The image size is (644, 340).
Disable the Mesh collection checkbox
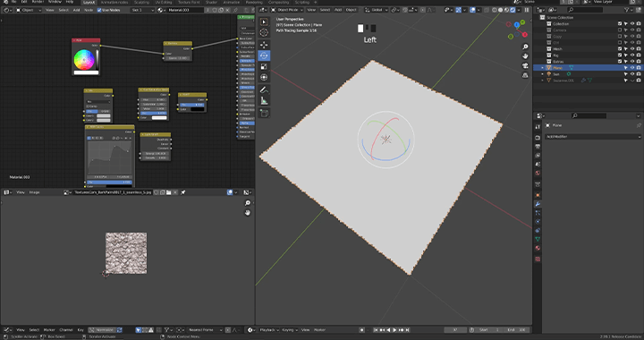(x=620, y=49)
